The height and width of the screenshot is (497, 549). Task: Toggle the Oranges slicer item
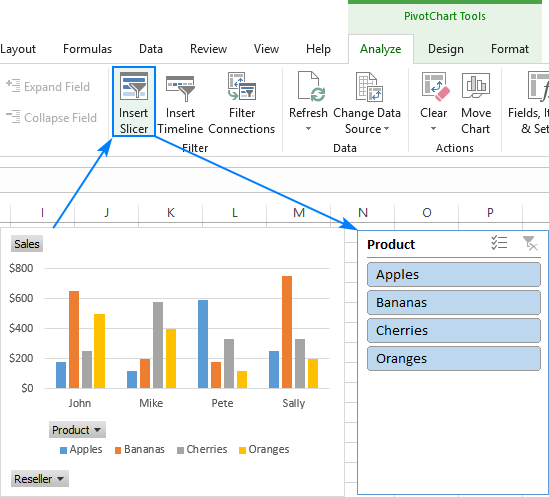454,358
